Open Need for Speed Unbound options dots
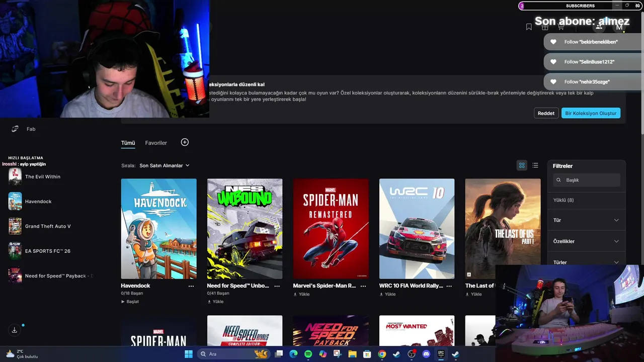 pyautogui.click(x=277, y=286)
